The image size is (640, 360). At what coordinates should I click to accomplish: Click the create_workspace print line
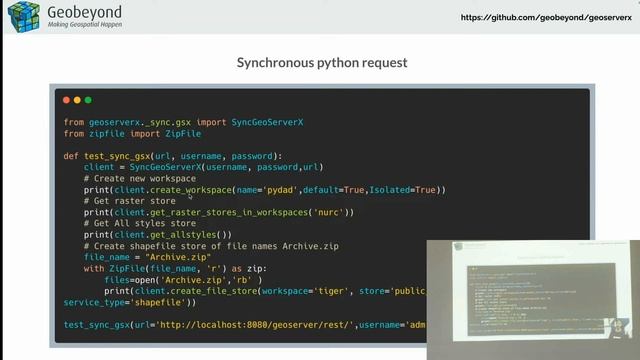click(x=265, y=190)
